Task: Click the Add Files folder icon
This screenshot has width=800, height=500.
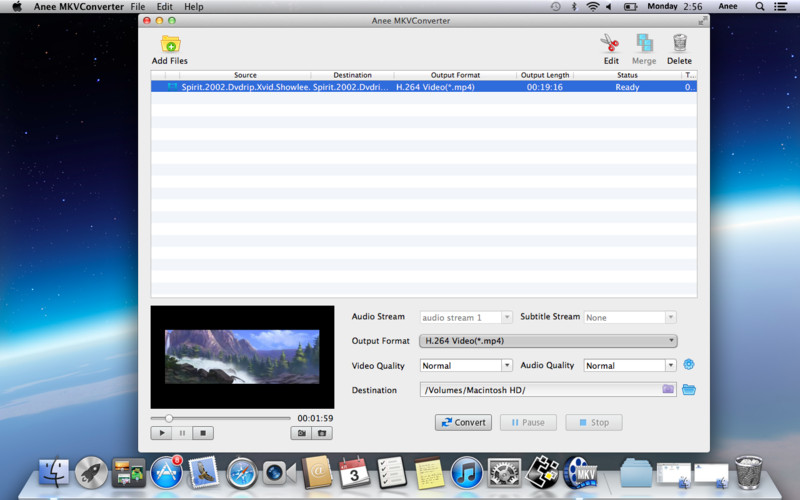Action: pyautogui.click(x=170, y=44)
